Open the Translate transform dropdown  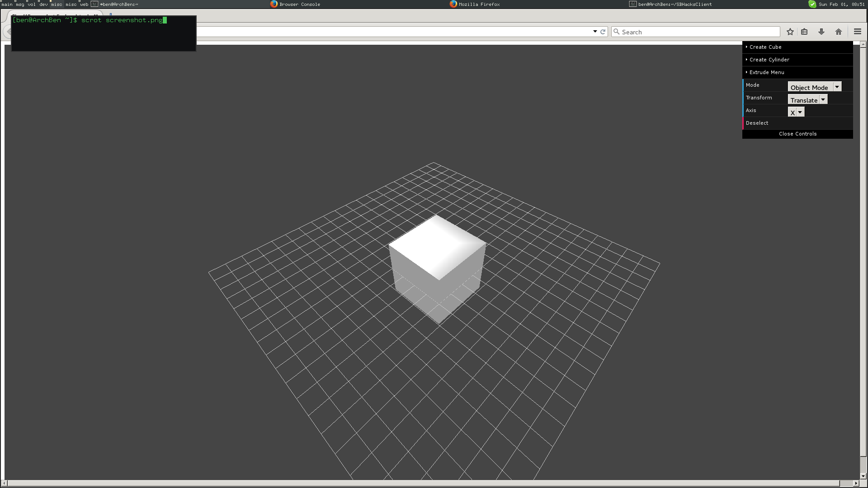click(x=807, y=99)
